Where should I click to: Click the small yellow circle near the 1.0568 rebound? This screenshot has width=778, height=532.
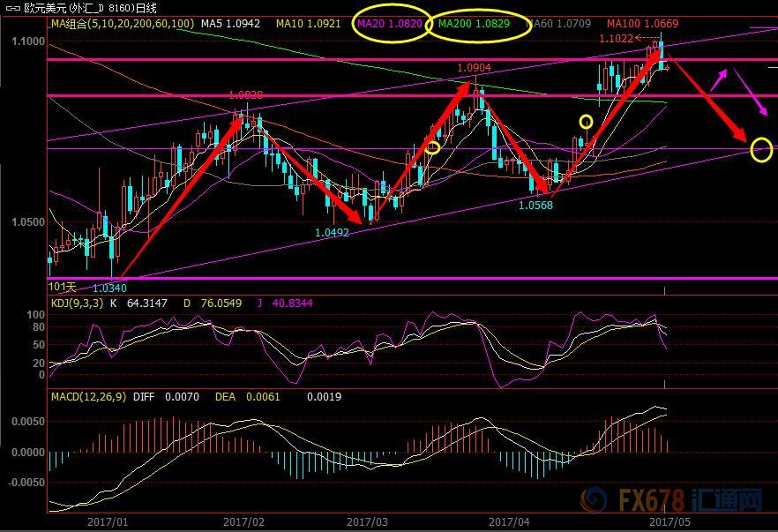pos(586,121)
